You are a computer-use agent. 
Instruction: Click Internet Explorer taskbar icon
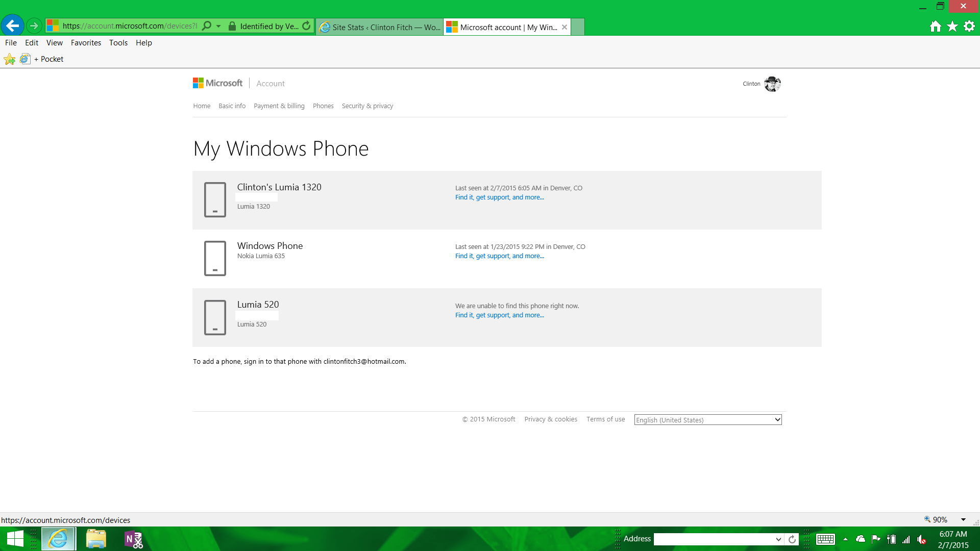pyautogui.click(x=58, y=539)
